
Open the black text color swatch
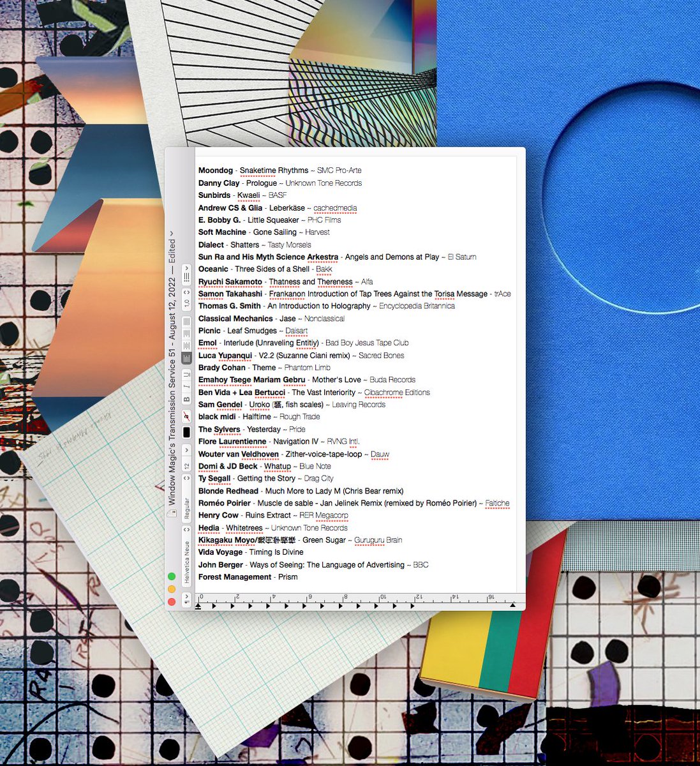(x=186, y=432)
